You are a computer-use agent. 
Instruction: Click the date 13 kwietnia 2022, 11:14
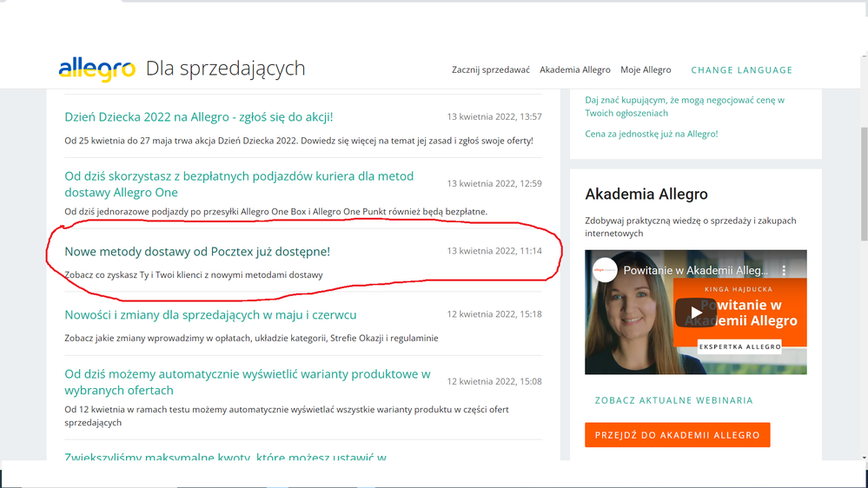point(494,251)
